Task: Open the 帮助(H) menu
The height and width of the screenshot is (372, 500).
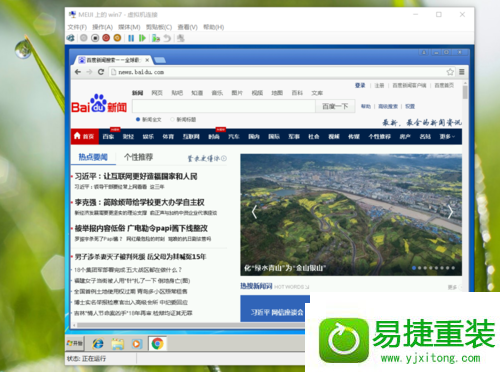Action: tap(213, 27)
